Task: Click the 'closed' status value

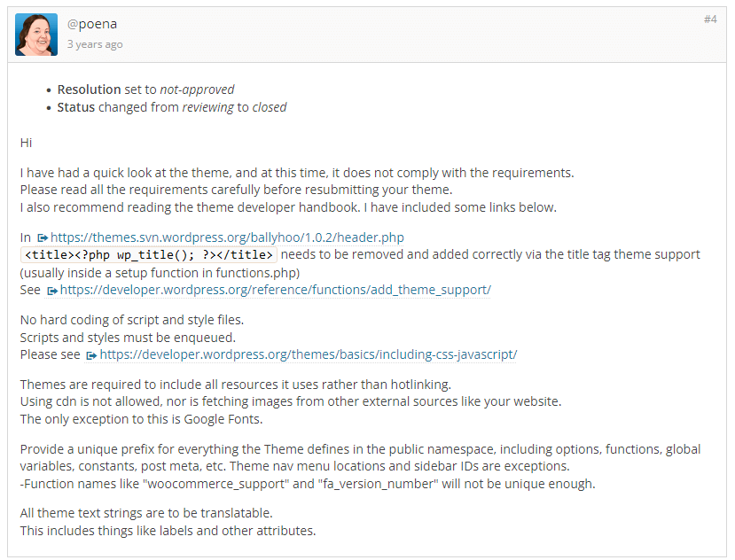Action: [270, 107]
